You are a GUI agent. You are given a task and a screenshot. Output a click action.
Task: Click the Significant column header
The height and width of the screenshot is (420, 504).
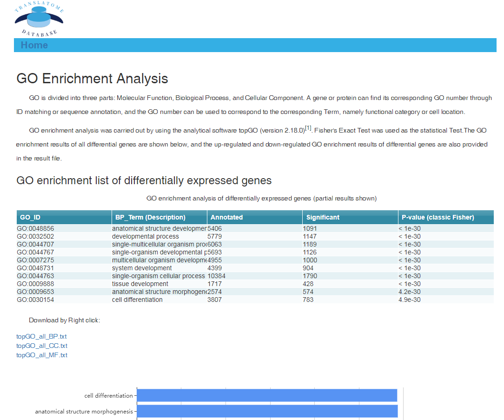click(x=350, y=217)
